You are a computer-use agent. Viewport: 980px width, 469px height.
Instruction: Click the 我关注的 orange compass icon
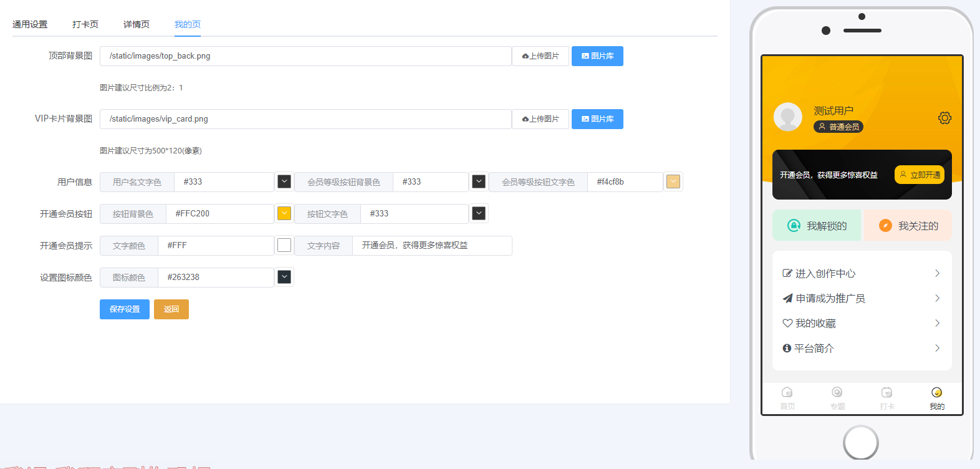point(885,226)
